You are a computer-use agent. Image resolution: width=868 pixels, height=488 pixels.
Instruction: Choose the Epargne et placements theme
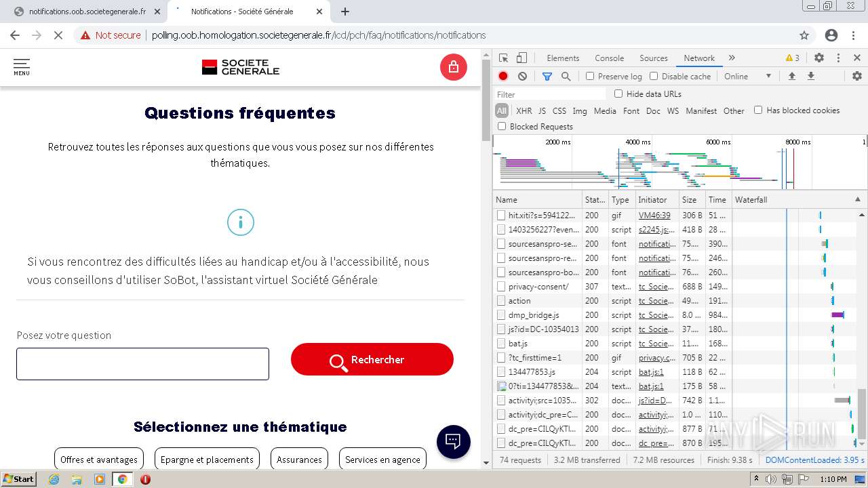click(207, 459)
